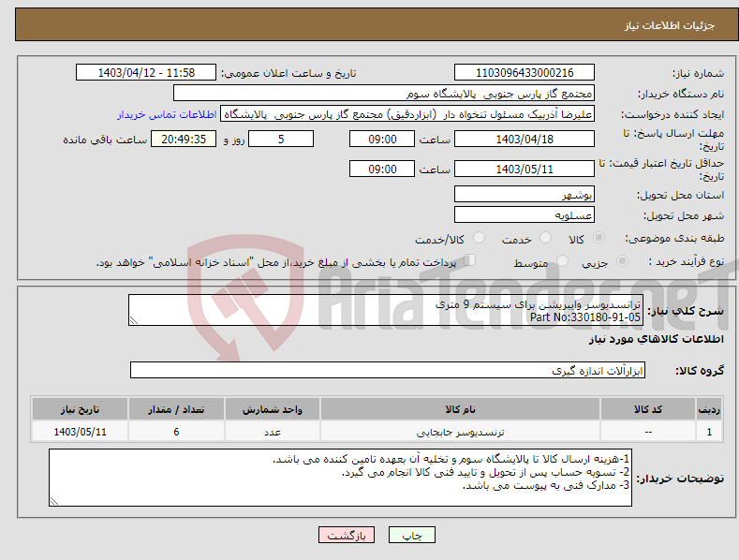
Task: Click the announcement date field 1403/04/12 - 11:58
Action: click(x=145, y=73)
